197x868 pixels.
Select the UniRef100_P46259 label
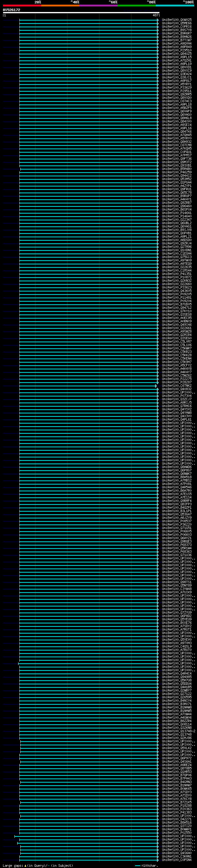177,172
